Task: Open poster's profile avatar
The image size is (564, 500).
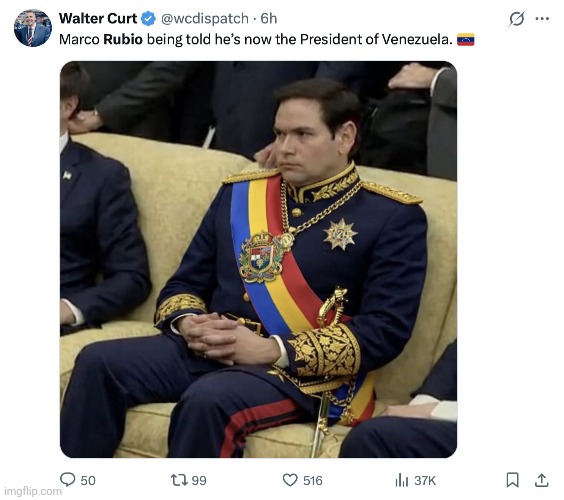Action: (33, 28)
